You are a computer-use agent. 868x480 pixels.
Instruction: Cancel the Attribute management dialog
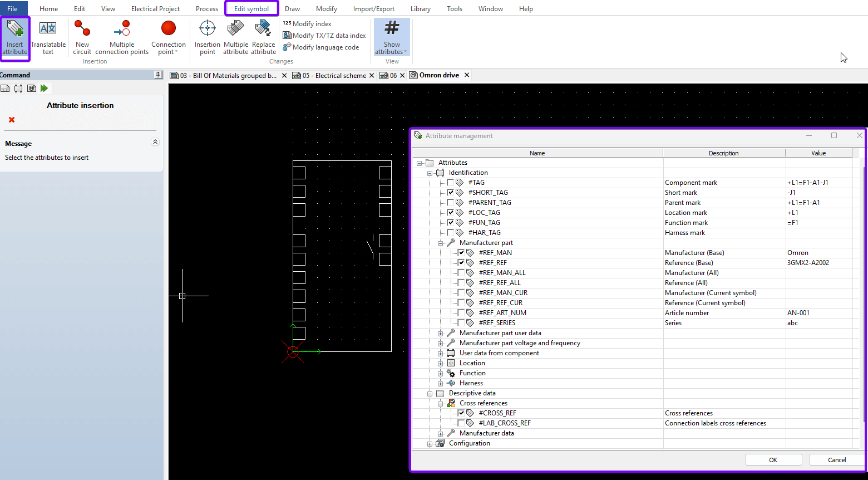click(836, 459)
